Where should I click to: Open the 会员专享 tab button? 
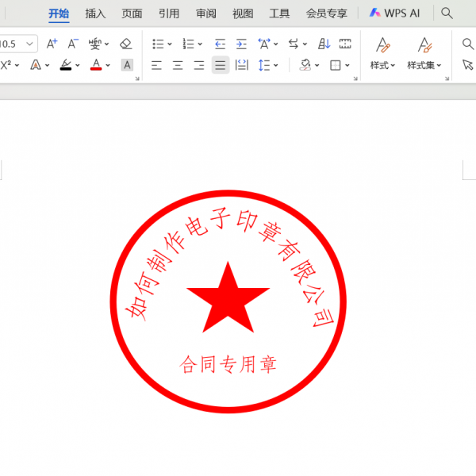point(326,13)
